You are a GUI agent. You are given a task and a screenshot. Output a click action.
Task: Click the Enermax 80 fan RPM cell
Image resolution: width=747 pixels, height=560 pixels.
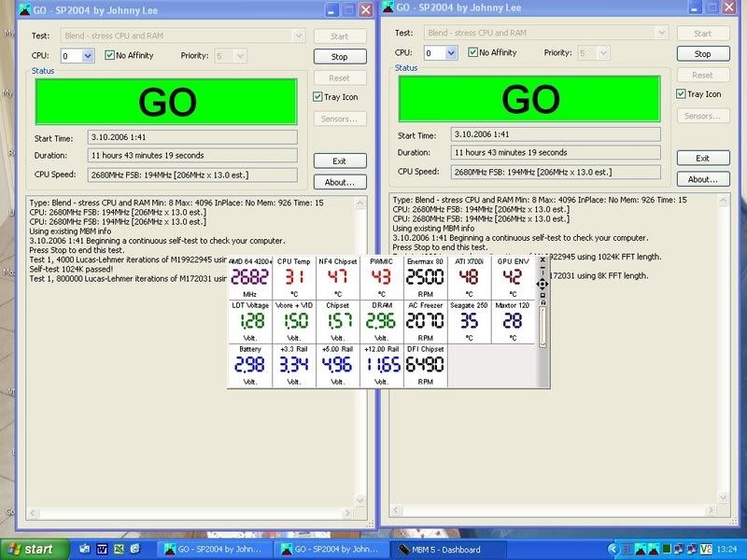point(426,277)
